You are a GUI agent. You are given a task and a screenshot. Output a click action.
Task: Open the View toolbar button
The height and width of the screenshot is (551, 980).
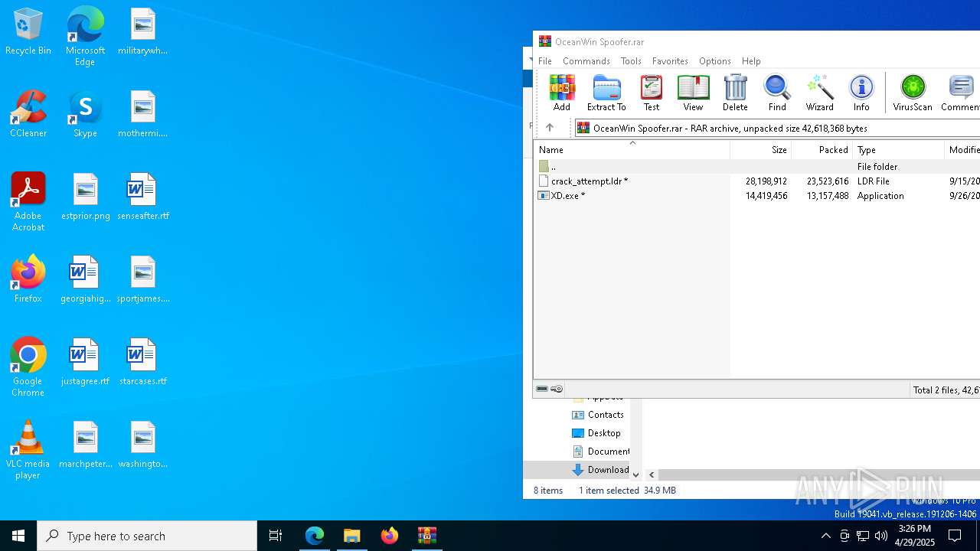click(x=693, y=93)
